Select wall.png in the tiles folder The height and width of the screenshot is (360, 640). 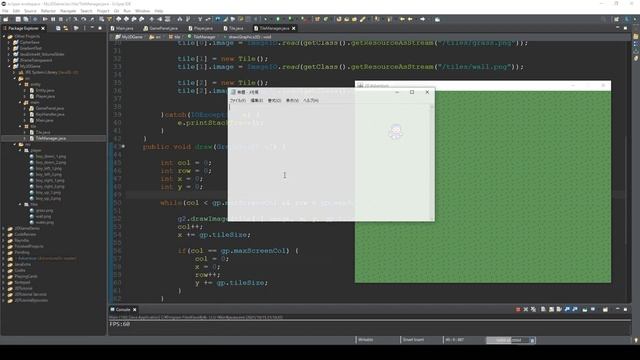point(43,217)
